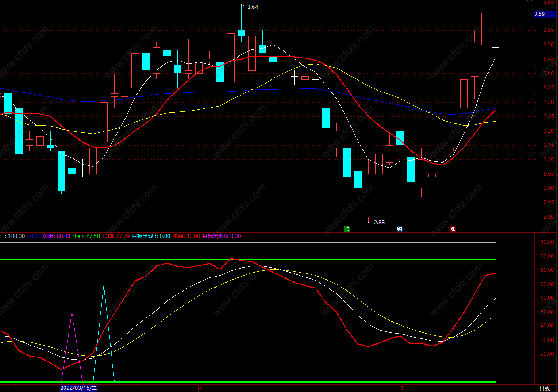Click the 3.25 price axis label
This screenshot has height=392, width=558.
click(x=549, y=116)
